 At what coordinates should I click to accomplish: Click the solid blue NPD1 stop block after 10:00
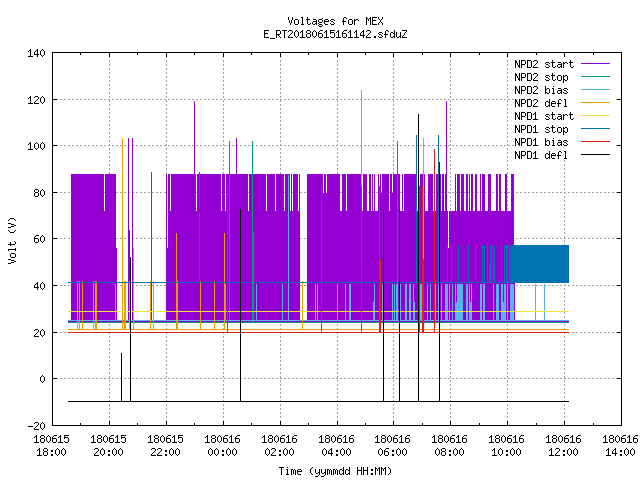[x=540, y=264]
